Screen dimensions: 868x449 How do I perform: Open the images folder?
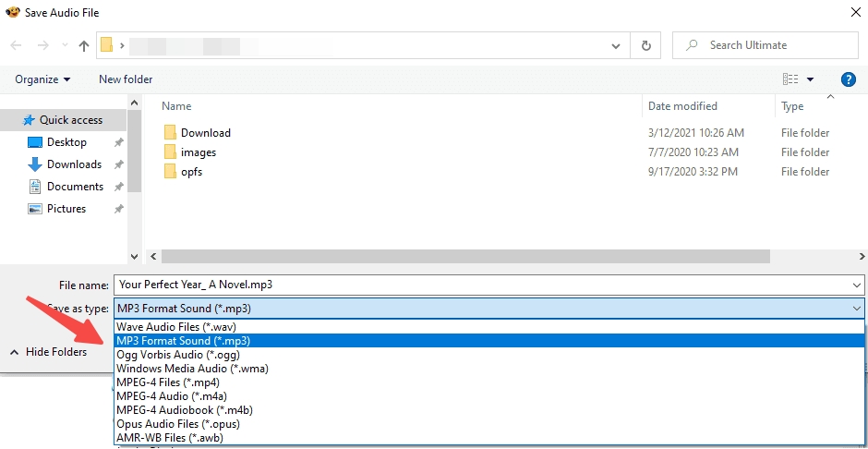pos(198,152)
